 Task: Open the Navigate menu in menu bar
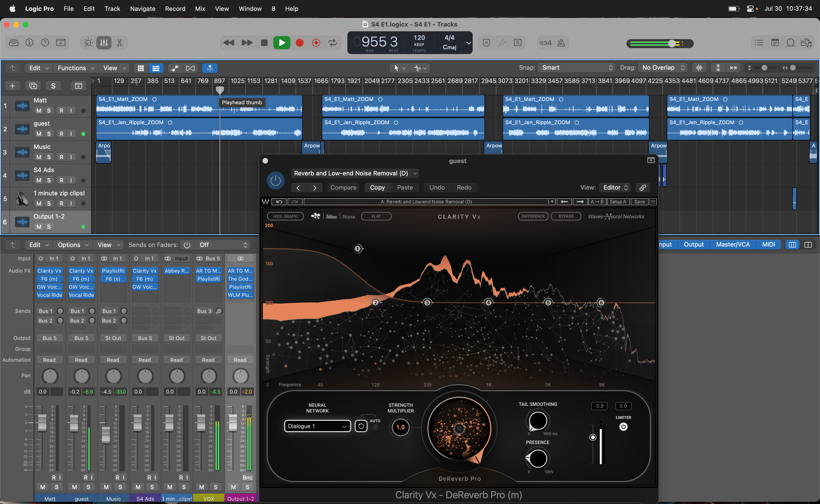click(142, 9)
